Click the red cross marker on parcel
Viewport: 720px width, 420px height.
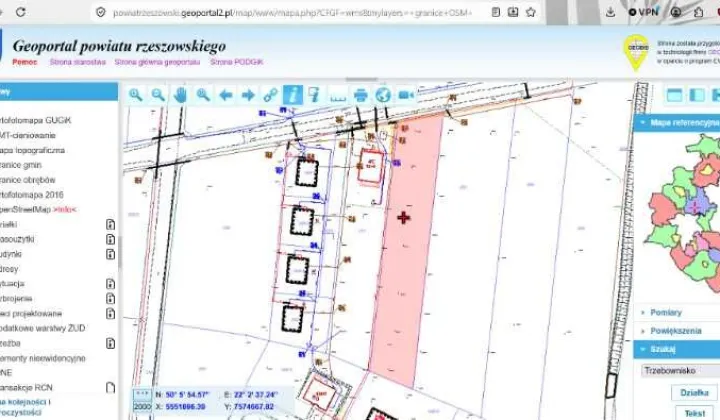point(404,218)
